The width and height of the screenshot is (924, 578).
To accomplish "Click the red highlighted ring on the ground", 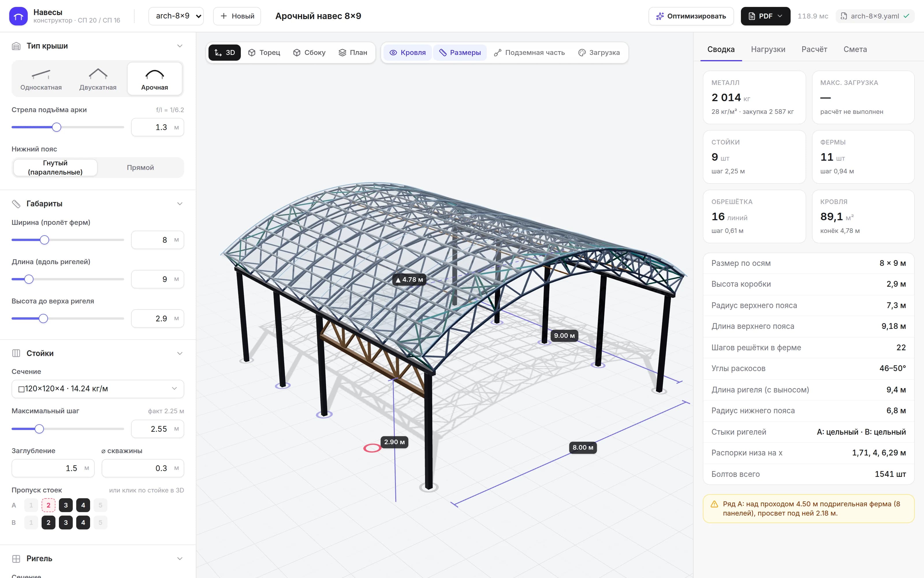I will (372, 448).
